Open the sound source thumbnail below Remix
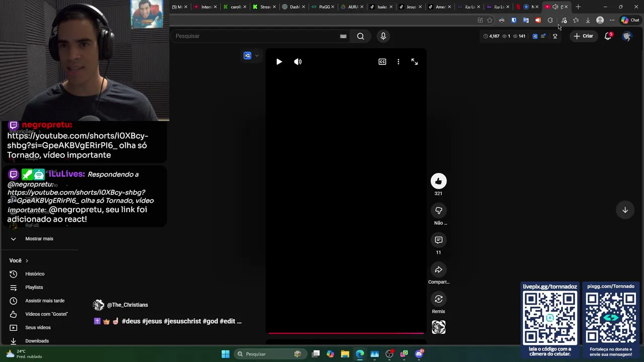Screen dimensions: 644x362 pos(438,327)
